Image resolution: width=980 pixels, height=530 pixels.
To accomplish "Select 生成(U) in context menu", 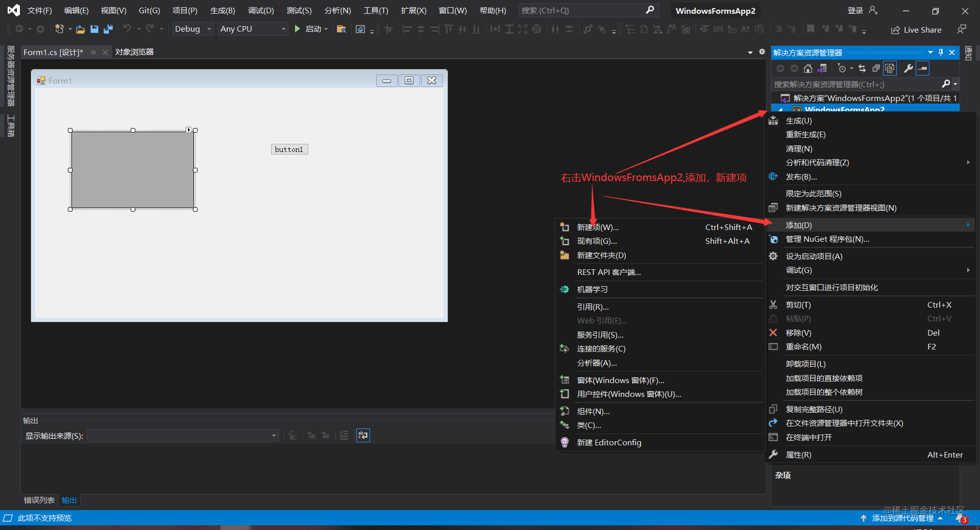I will [x=870, y=120].
